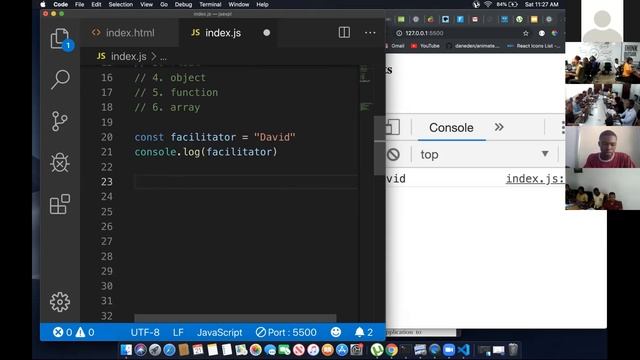Open iTunes from the Dock
This screenshot has width=640, height=360.
313,350
